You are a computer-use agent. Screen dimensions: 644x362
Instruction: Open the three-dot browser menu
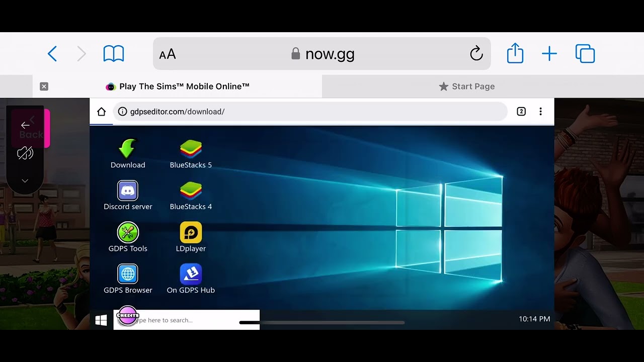tap(540, 112)
